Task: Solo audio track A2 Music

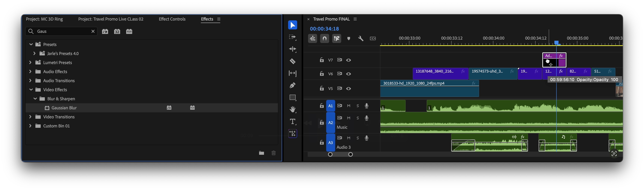Action: 358,118
